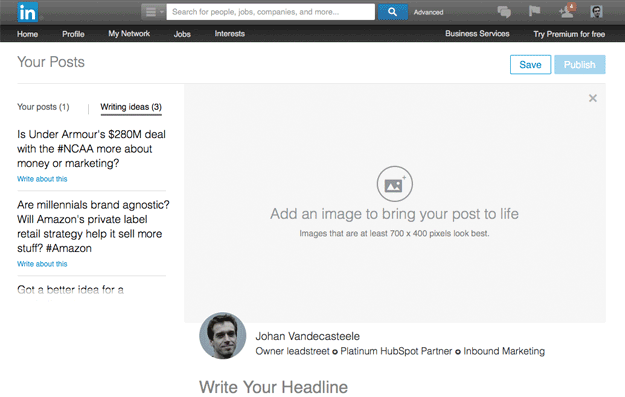This screenshot has width=625, height=397.
Task: Save the post draft
Action: point(531,65)
